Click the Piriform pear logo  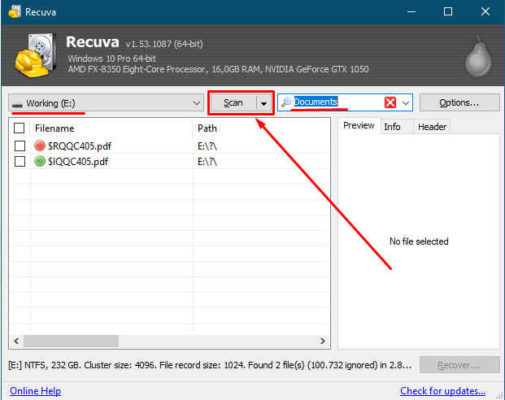(478, 57)
